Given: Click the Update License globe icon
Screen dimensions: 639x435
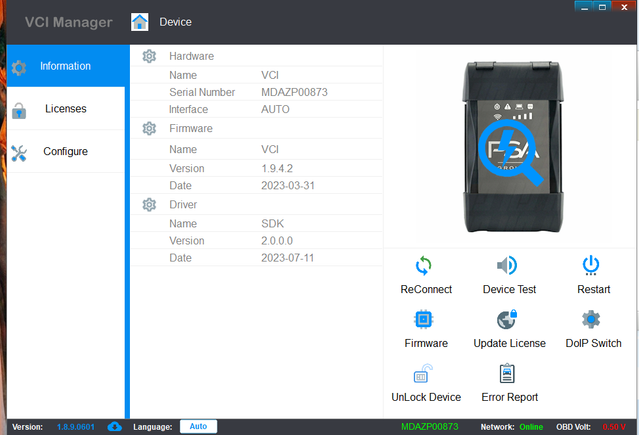Looking at the screenshot, I should click(x=507, y=319).
